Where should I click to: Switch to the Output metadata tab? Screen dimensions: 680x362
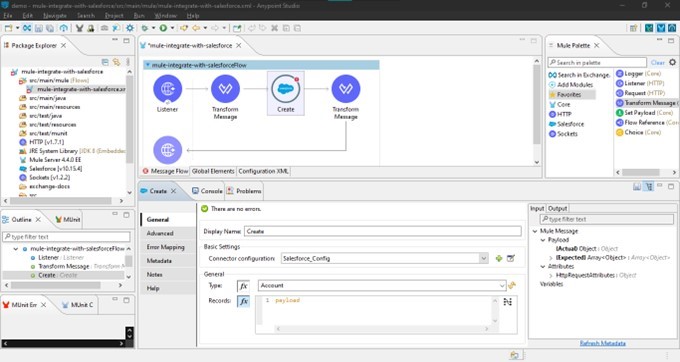557,209
